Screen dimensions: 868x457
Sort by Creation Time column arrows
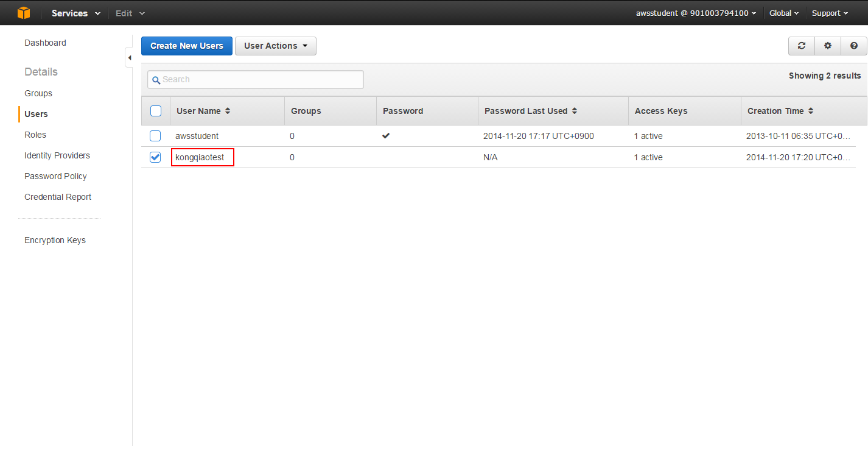click(811, 111)
